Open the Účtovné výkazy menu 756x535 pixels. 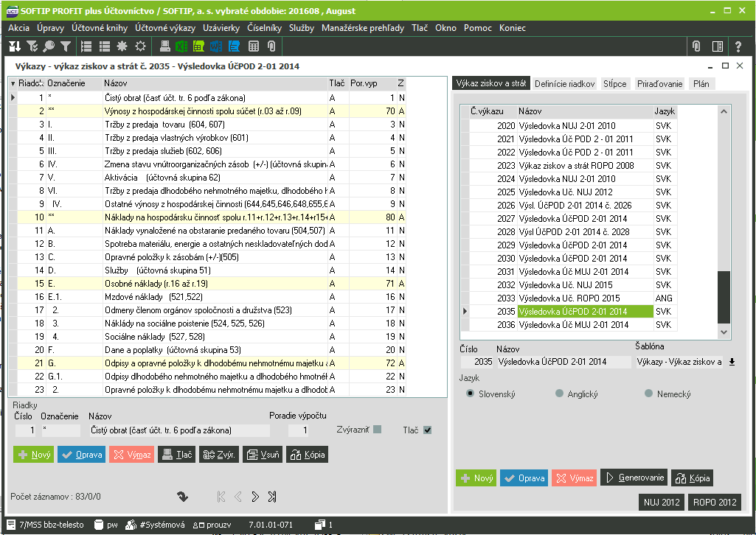tap(164, 28)
